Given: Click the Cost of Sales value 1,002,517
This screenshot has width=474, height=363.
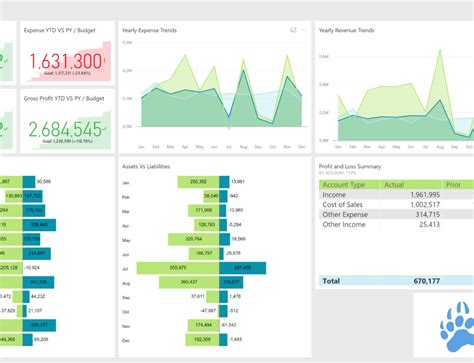Looking at the screenshot, I should point(425,205).
